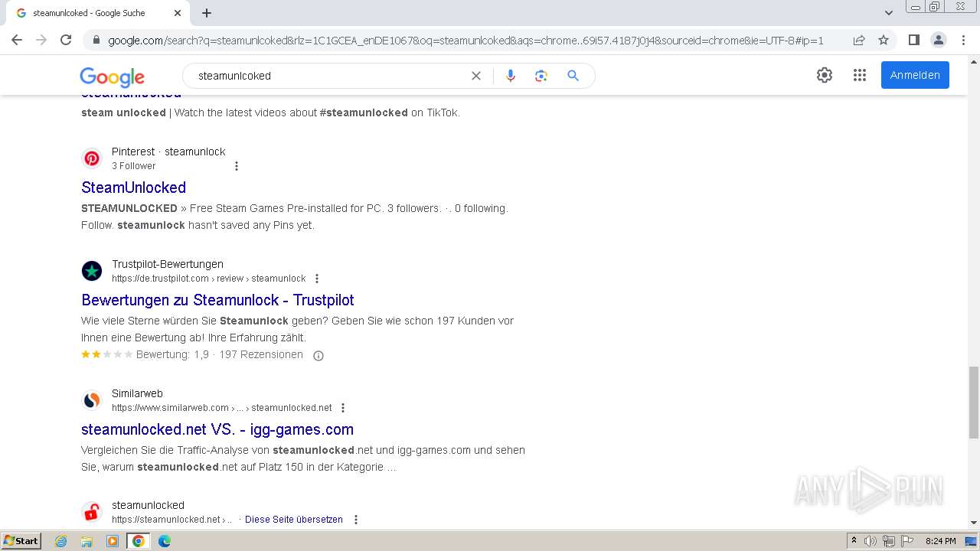The image size is (980, 551).
Task: Click the Google logo
Action: (112, 77)
